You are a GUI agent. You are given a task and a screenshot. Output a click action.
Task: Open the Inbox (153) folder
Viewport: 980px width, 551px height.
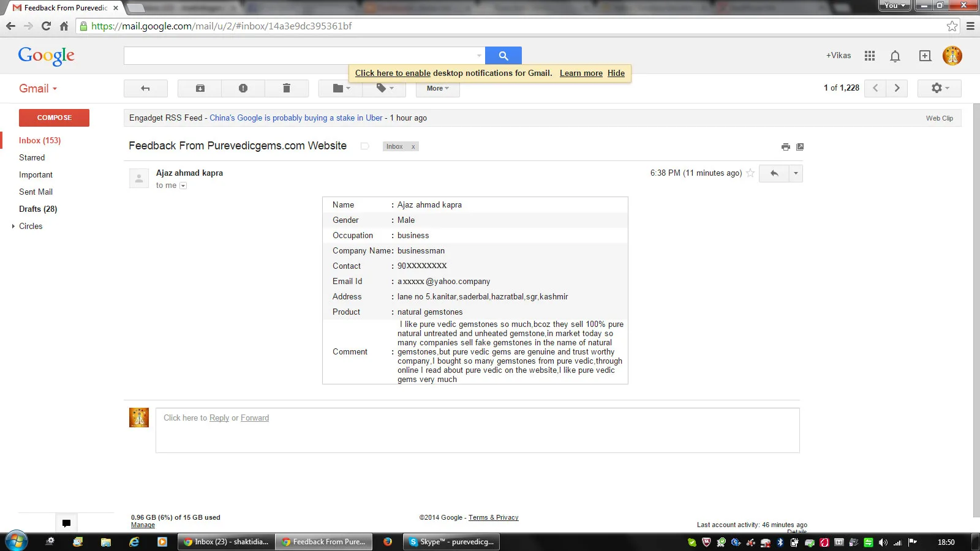pyautogui.click(x=40, y=140)
